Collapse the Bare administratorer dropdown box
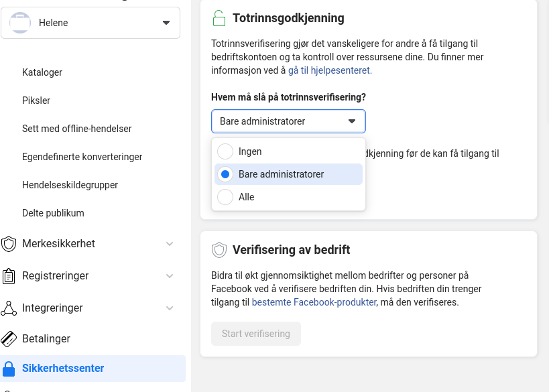Viewport: 549px width, 392px height. (288, 121)
